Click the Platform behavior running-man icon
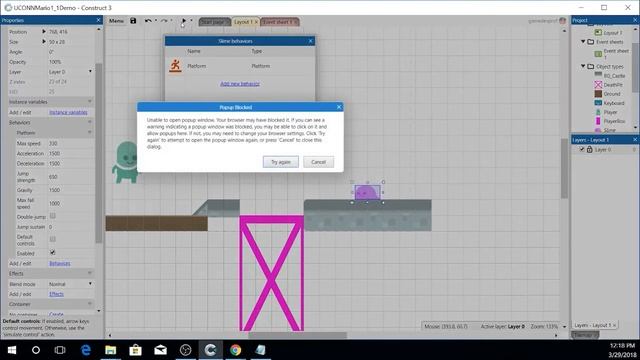Image resolution: width=640 pixels, height=360 pixels. [x=176, y=66]
